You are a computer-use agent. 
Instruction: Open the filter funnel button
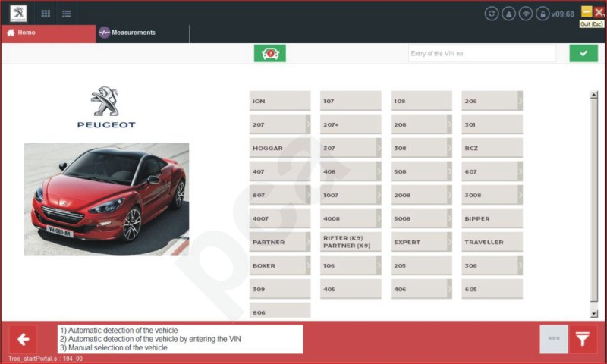583,339
